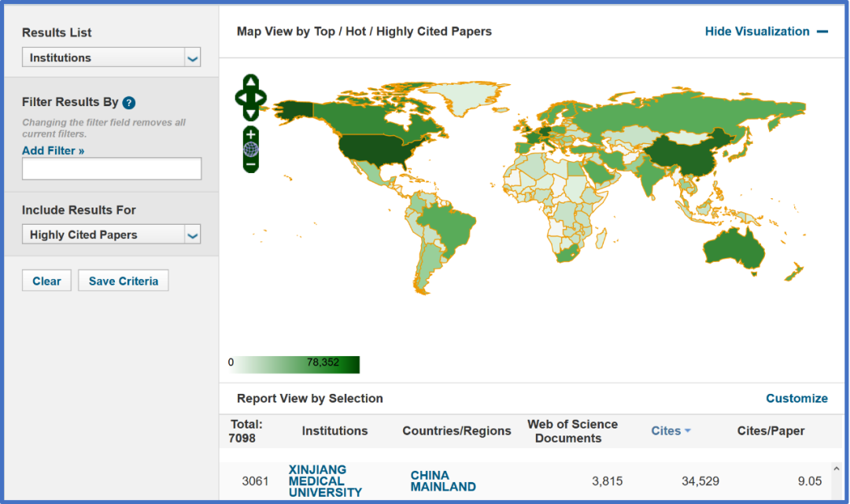Open Customize for the report view

click(x=796, y=399)
